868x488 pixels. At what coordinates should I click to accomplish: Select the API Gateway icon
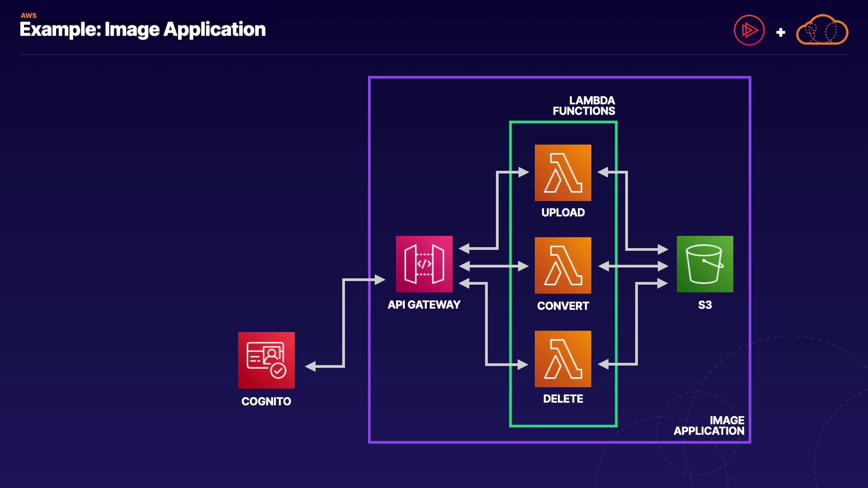[424, 264]
